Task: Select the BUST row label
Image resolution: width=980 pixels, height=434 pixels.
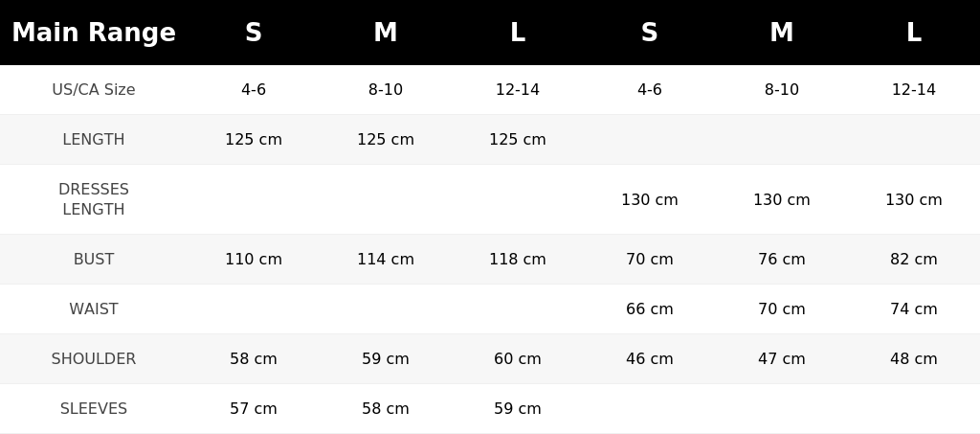Action: 94,259
